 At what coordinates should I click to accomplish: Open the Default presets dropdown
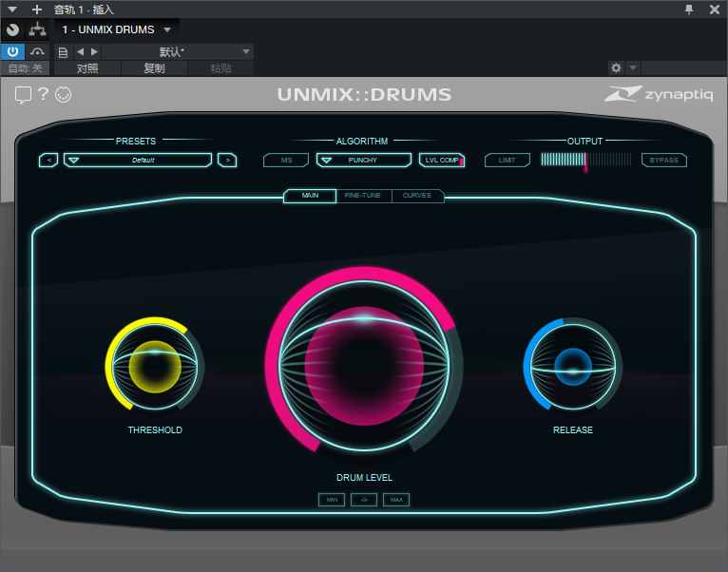tap(138, 161)
